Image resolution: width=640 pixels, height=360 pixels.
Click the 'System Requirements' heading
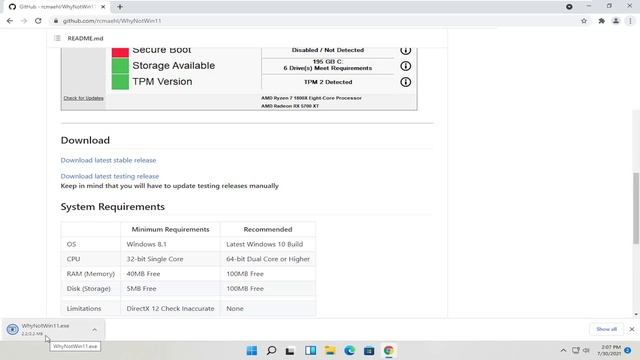[x=113, y=207]
